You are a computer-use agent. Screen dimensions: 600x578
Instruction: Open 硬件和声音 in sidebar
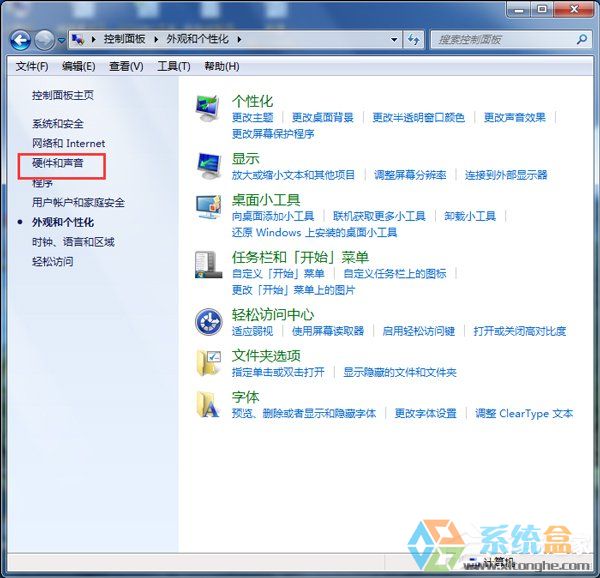click(x=58, y=163)
